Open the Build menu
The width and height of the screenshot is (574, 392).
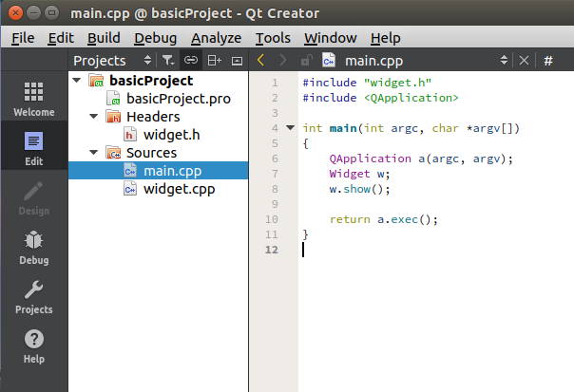(x=104, y=38)
